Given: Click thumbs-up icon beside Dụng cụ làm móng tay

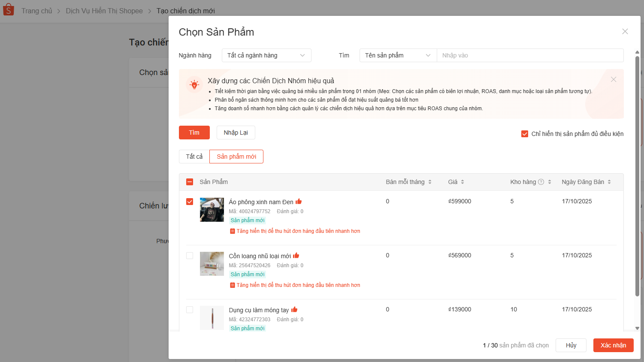Looking at the screenshot, I should pos(294,310).
